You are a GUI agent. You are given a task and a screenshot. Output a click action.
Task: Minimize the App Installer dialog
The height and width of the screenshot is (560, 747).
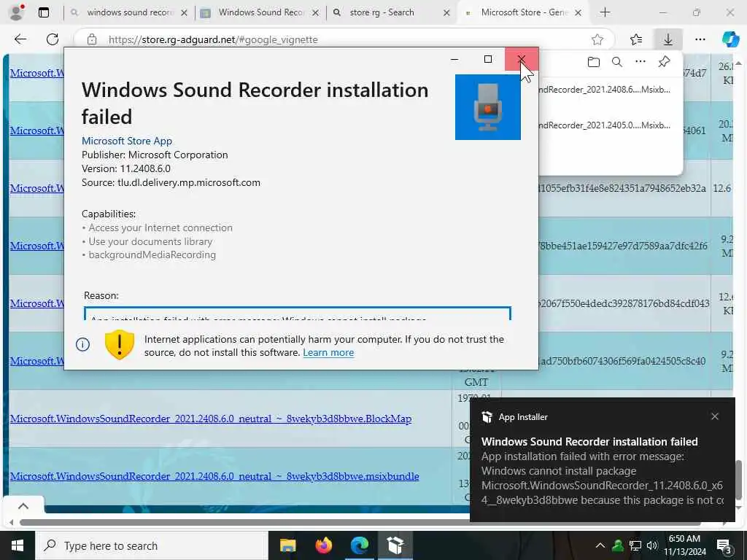454,59
